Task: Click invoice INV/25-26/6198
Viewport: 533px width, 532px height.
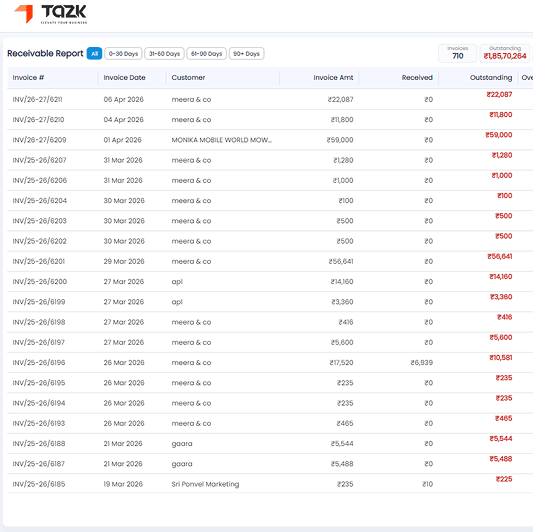Action: click(39, 322)
